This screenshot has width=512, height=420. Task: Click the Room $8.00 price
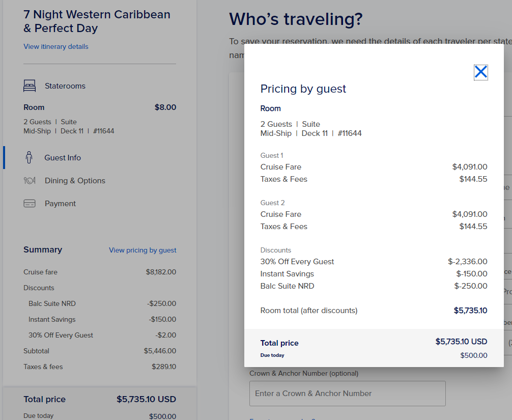click(x=165, y=107)
